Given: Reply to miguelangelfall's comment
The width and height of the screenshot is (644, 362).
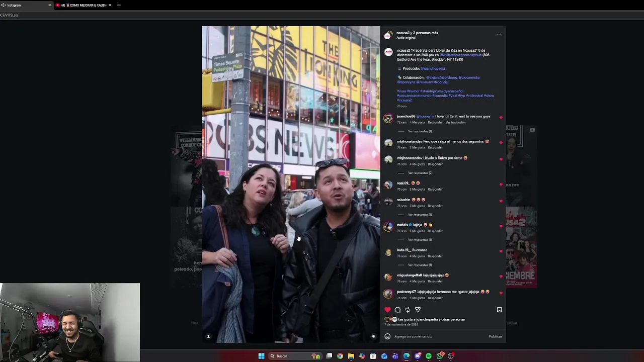Looking at the screenshot, I should click(x=435, y=282).
